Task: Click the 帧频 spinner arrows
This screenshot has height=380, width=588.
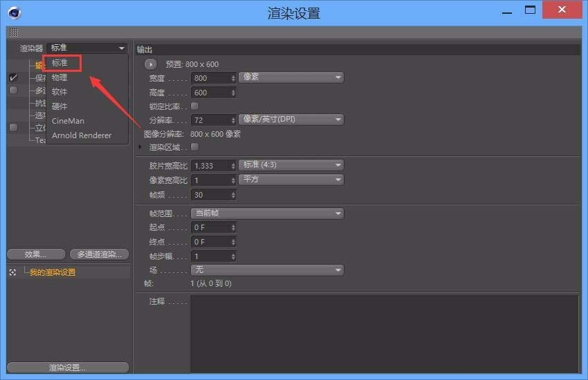Action: tap(233, 195)
